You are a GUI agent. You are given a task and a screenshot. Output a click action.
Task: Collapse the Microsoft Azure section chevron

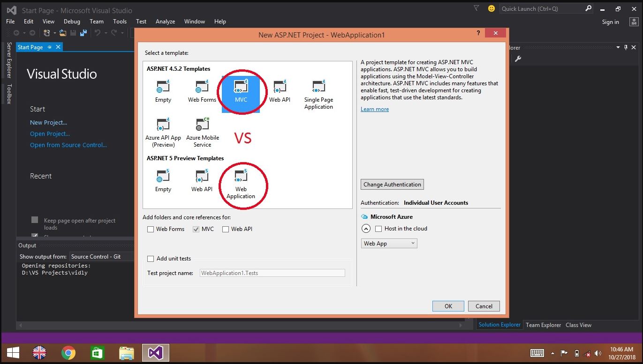[366, 229]
